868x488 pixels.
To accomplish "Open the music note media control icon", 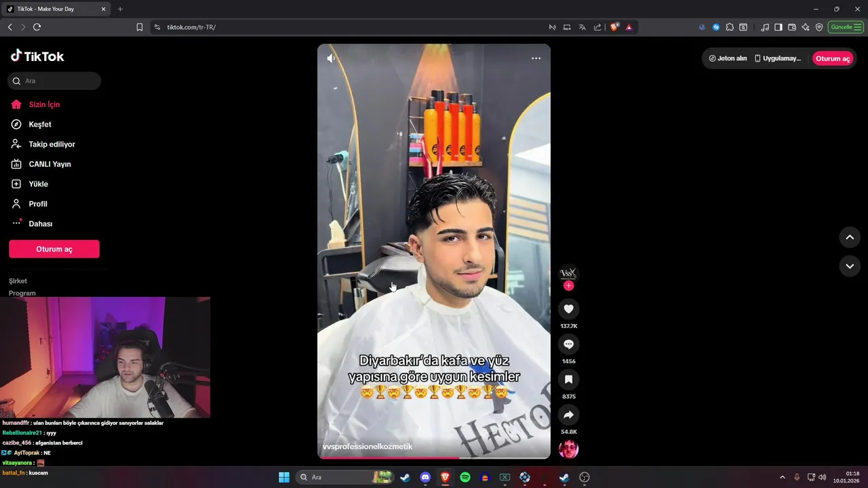I will [765, 27].
